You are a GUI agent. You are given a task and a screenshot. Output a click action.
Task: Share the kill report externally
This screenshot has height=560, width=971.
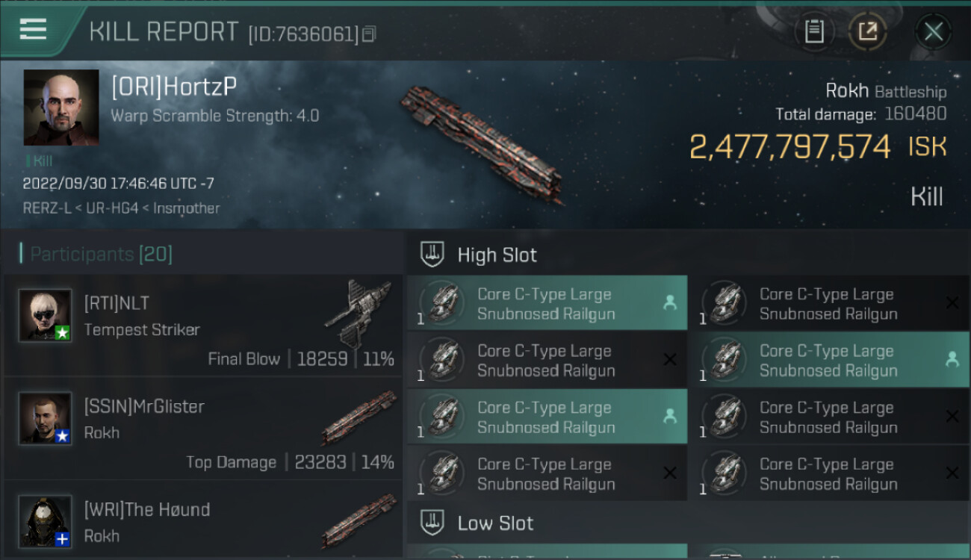coord(867,31)
